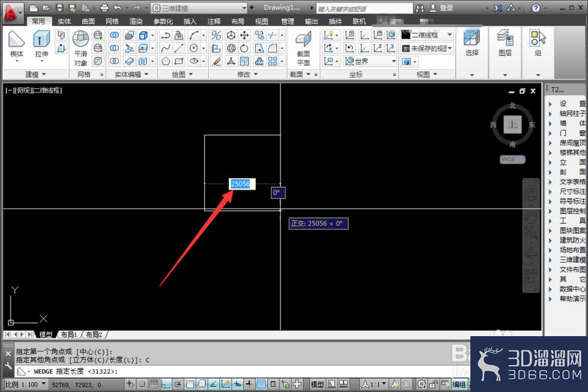
Task: Open the 世界 coordinate system dropdown
Action: click(370, 61)
